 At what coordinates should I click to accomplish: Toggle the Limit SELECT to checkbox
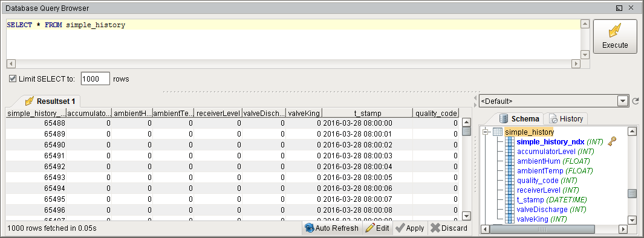click(12, 79)
